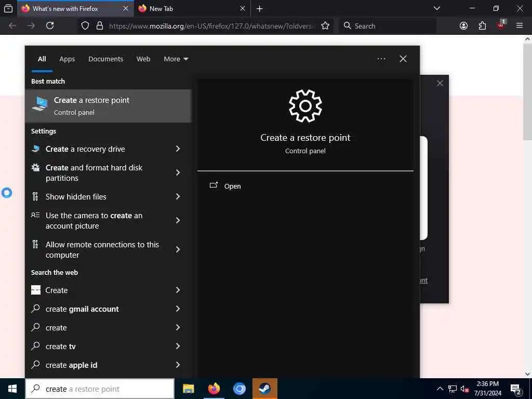Launch the Chromium browser from the taskbar
The image size is (532, 399).
tap(239, 389)
